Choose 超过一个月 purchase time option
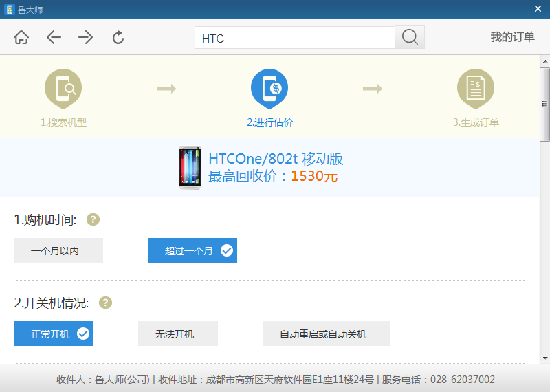 pyautogui.click(x=192, y=250)
